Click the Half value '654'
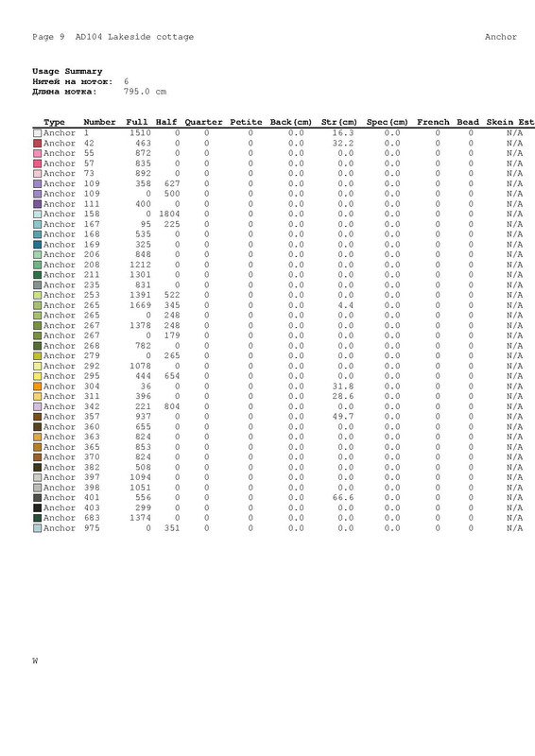Viewport: 535px width, 756px height. (x=172, y=376)
